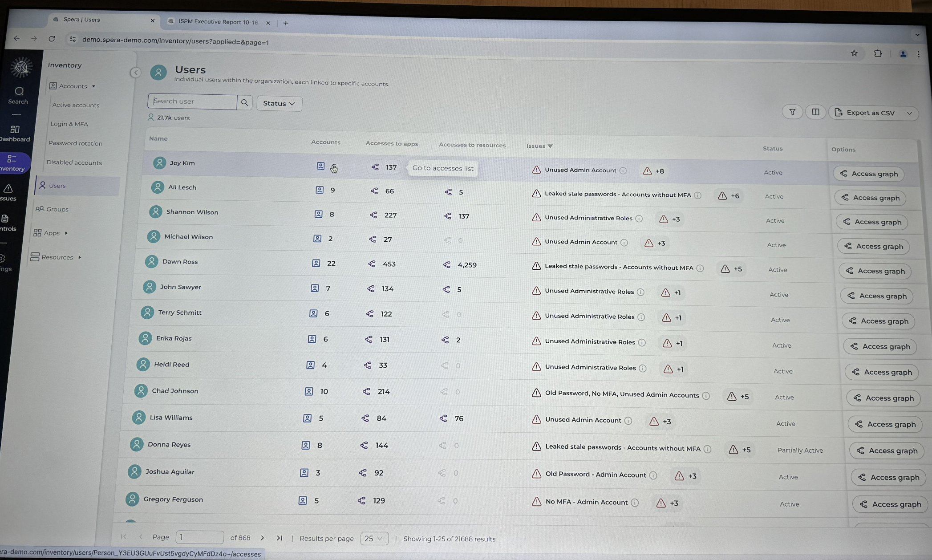Change the Results per page dropdown
Viewport: 932px width, 560px height.
374,538
